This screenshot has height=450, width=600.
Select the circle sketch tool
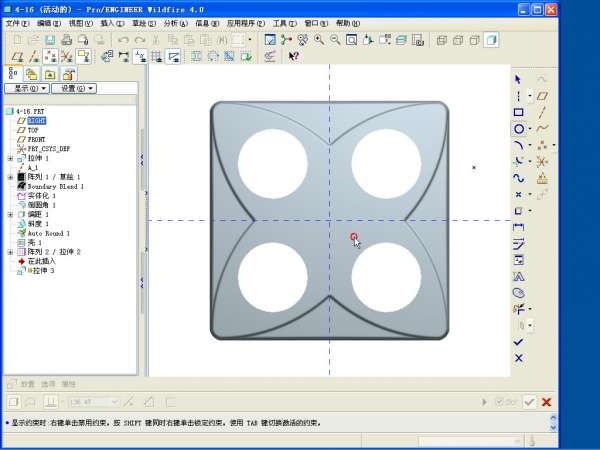pyautogui.click(x=518, y=129)
